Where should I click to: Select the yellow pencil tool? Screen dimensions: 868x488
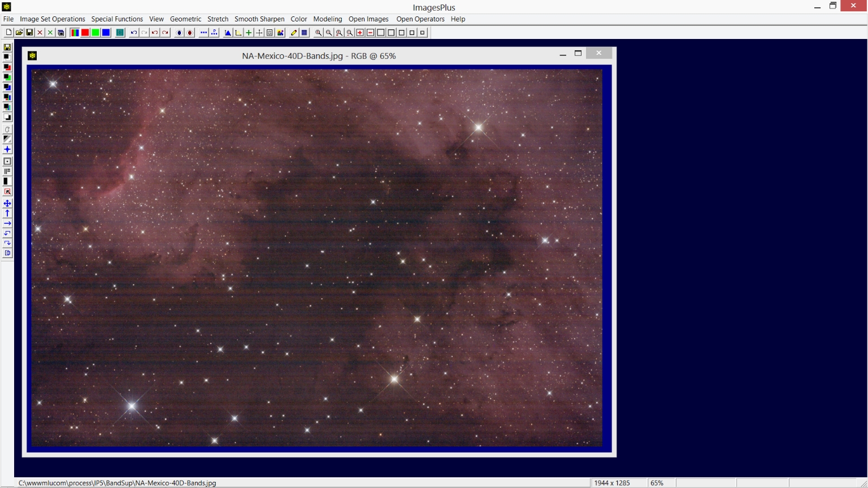pyautogui.click(x=294, y=33)
